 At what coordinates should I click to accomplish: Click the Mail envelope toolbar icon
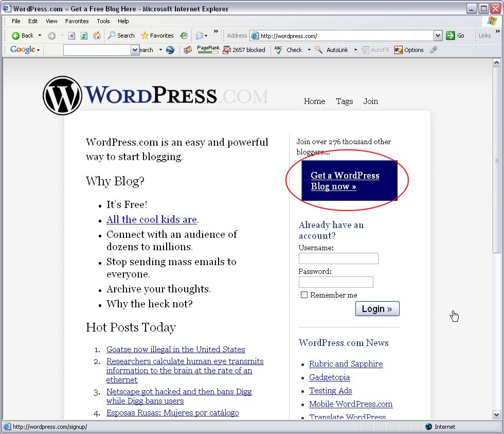(200, 36)
